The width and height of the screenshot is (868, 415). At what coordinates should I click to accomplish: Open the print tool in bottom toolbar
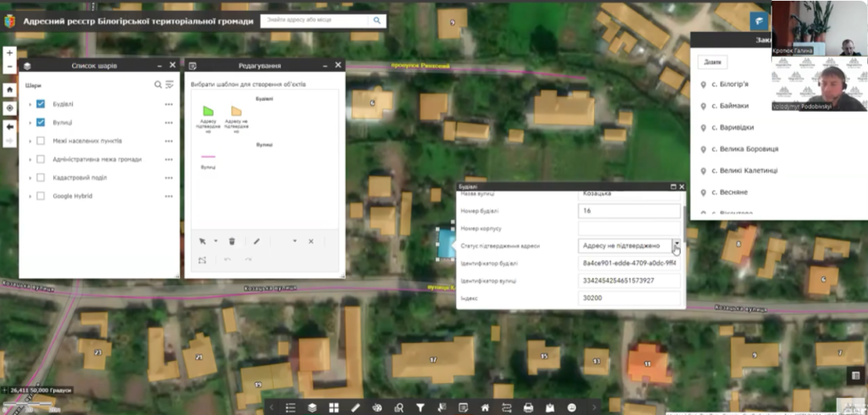point(528,407)
